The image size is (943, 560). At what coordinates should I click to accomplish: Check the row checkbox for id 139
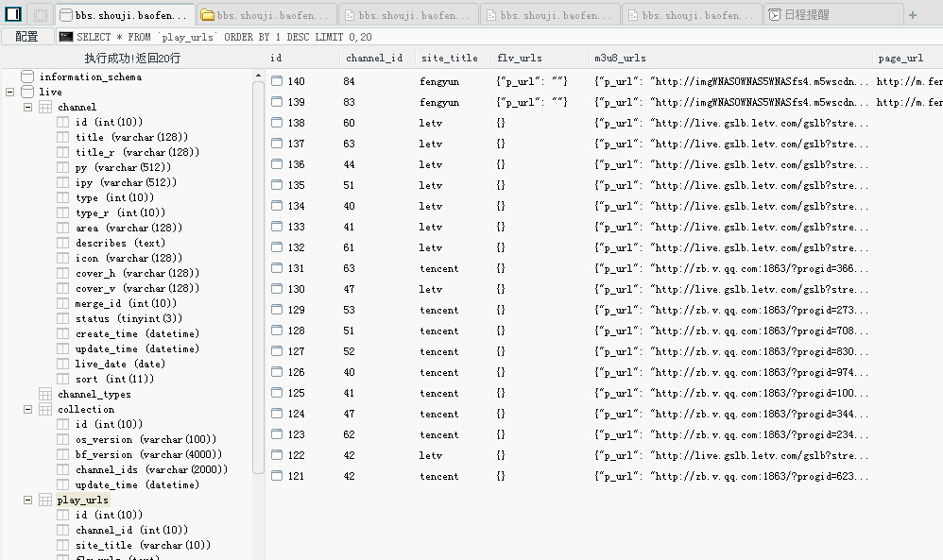coord(277,102)
